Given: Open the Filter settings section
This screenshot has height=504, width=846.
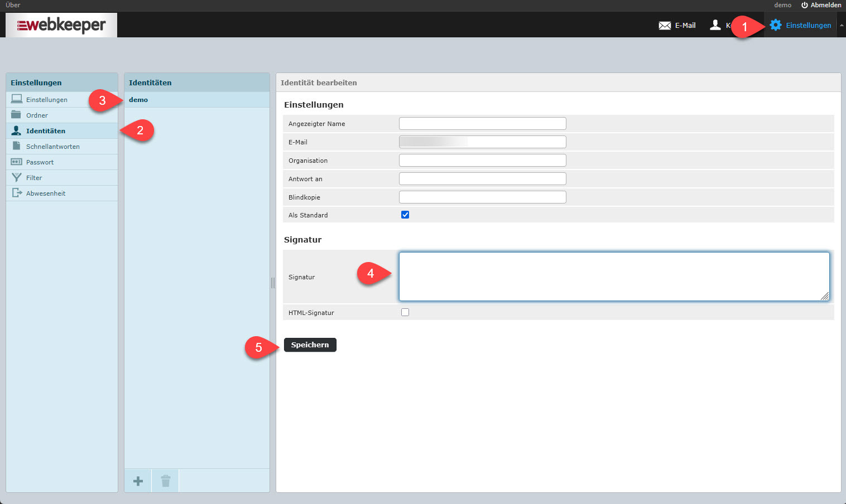Looking at the screenshot, I should coord(34,178).
